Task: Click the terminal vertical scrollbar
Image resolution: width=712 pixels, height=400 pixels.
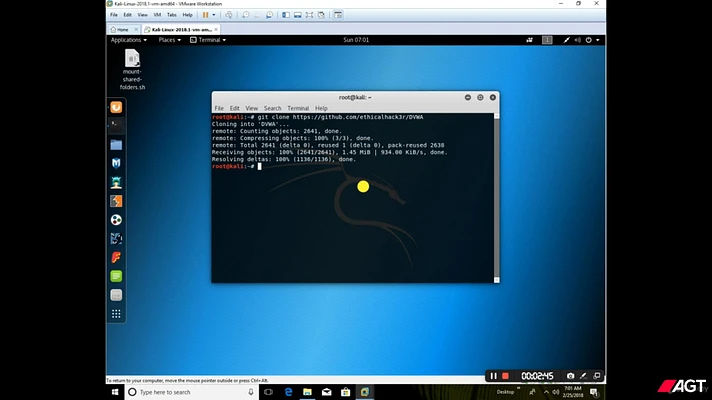Action: tap(496, 198)
